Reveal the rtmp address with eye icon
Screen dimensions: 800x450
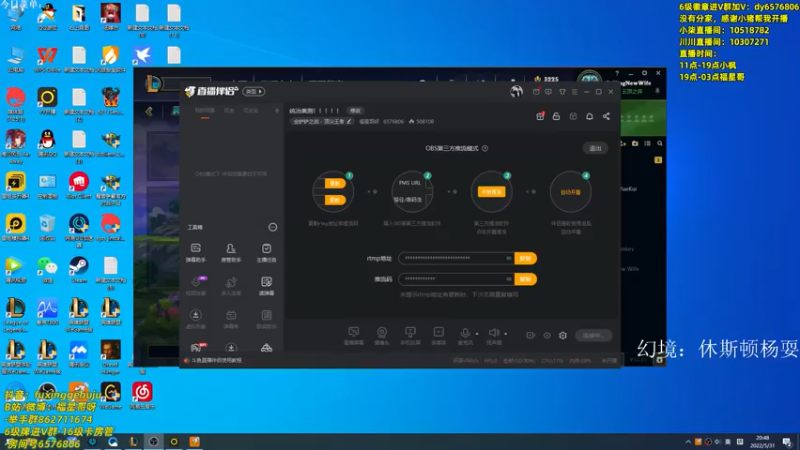[509, 258]
